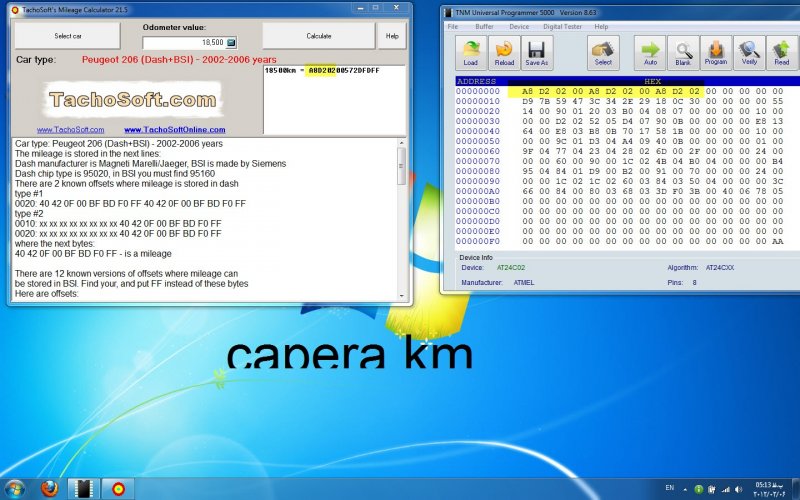Click the 'type #2' line in the description
This screenshot has height=500, width=800.
point(29,214)
